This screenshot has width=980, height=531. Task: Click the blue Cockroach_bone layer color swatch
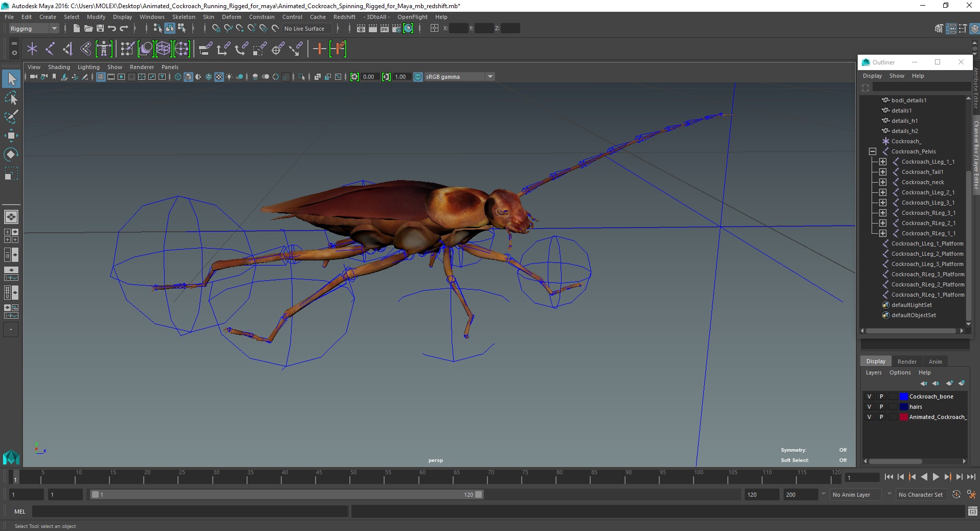click(903, 396)
